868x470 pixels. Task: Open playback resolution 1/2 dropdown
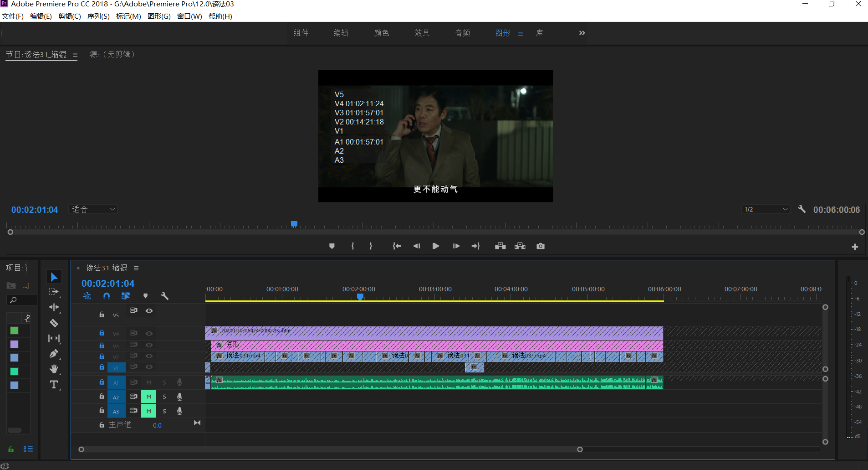pos(766,209)
